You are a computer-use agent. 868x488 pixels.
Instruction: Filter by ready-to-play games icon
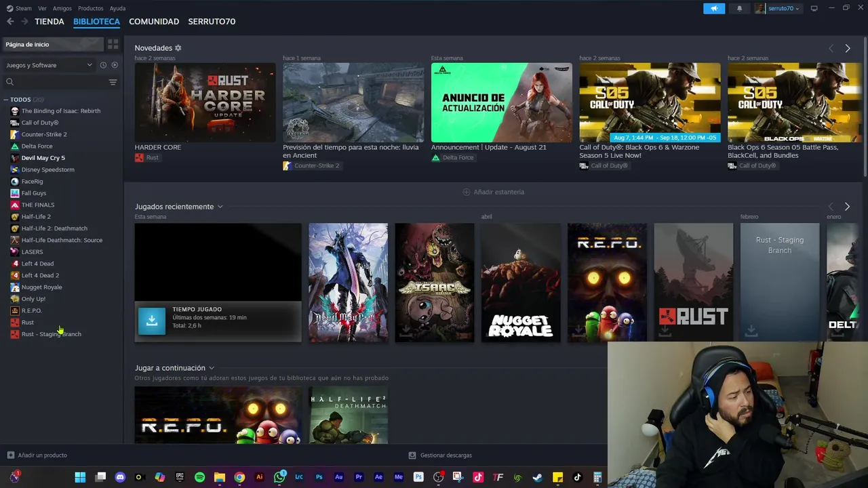pos(115,65)
